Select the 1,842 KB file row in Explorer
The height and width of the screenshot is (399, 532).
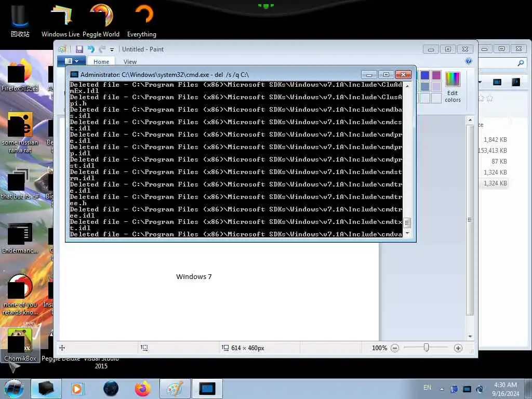click(495, 139)
